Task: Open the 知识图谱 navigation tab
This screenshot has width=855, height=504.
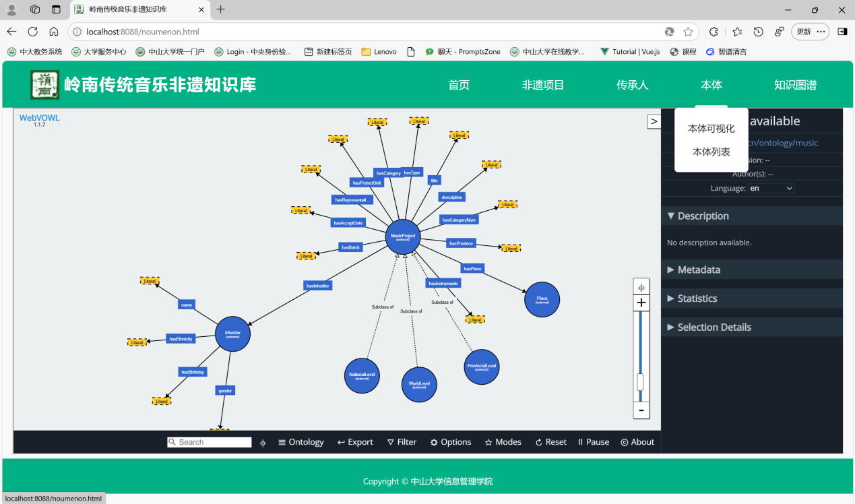Action: [795, 85]
